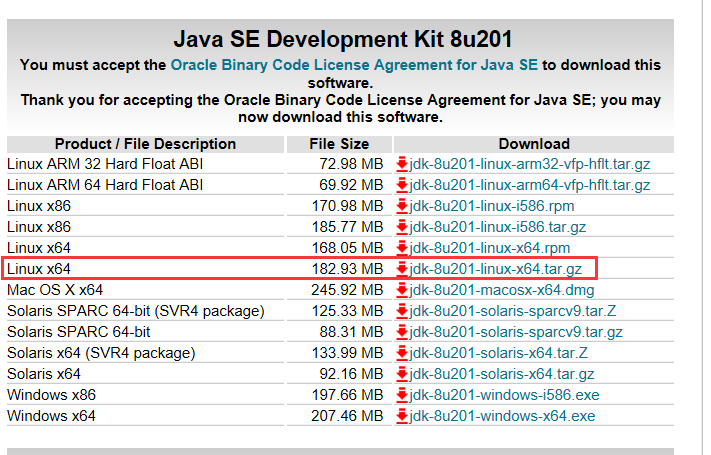Click download arrow icon for linux-arm64 file
Image resolution: width=711 pixels, height=455 pixels.
pyautogui.click(x=402, y=185)
